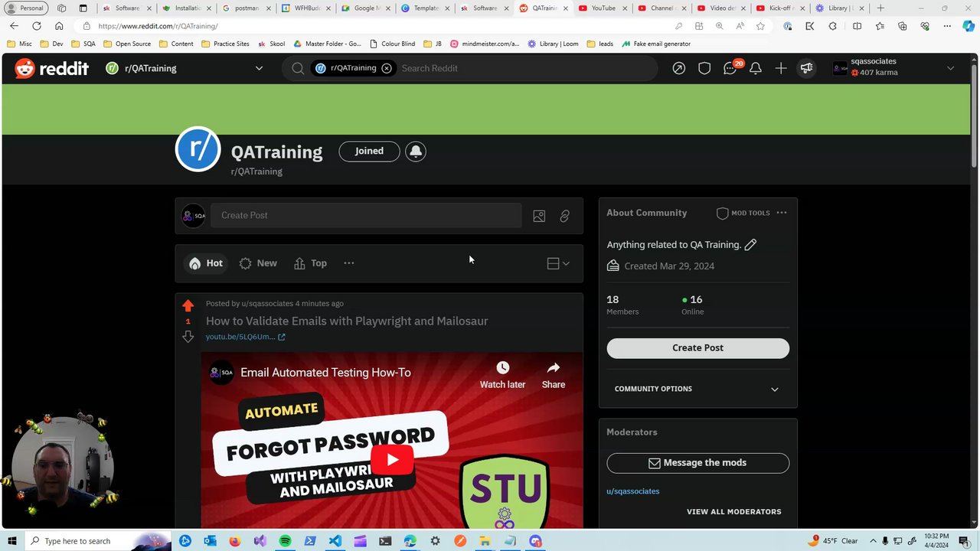Upvote the Playwright and Mailosaur post
Viewport: 980px width, 551px height.
pos(188,306)
